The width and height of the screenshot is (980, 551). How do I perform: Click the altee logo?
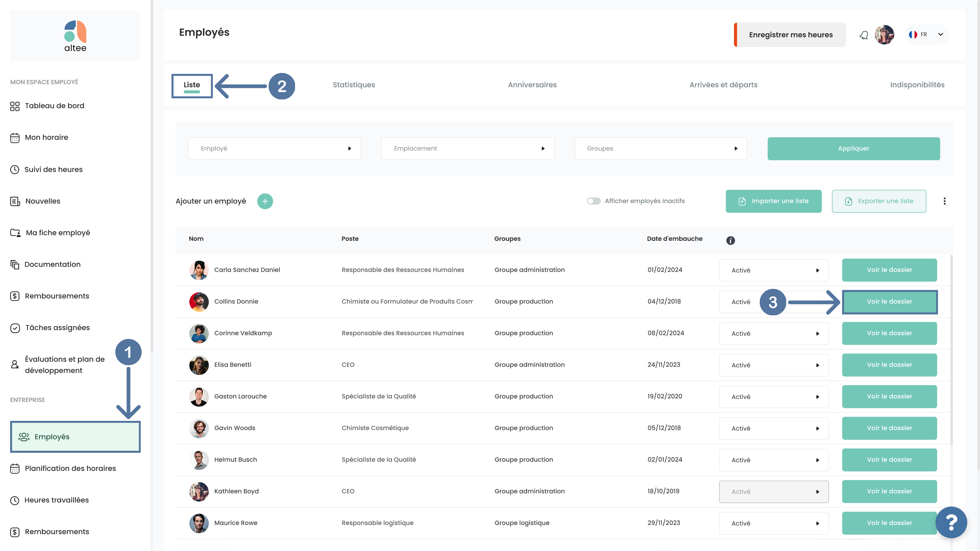coord(75,36)
